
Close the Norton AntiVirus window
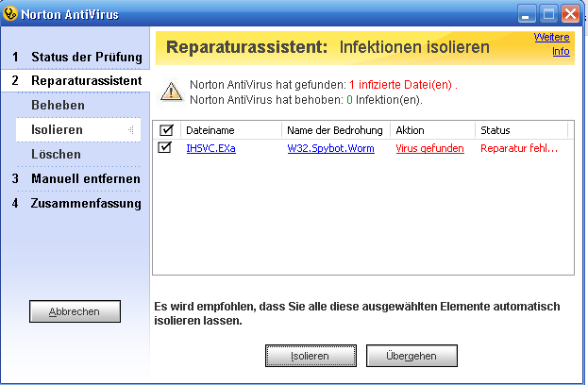click(570, 14)
